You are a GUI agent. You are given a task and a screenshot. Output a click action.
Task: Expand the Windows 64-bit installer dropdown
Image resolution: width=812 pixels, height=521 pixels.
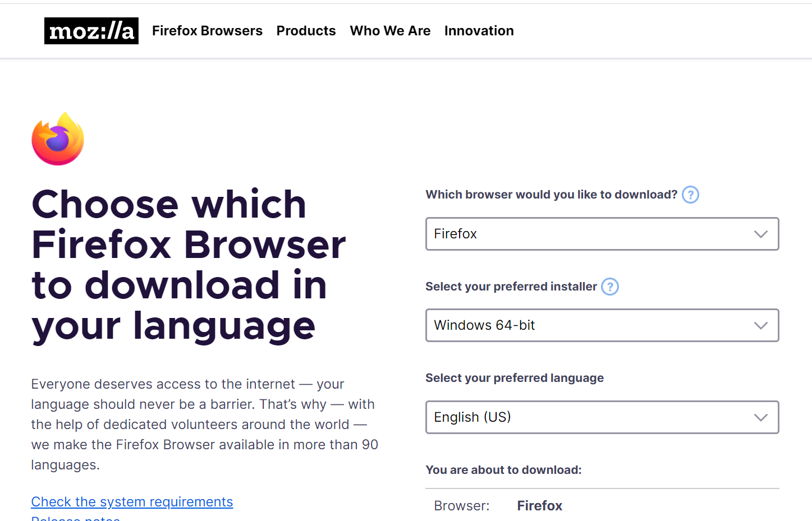point(602,325)
